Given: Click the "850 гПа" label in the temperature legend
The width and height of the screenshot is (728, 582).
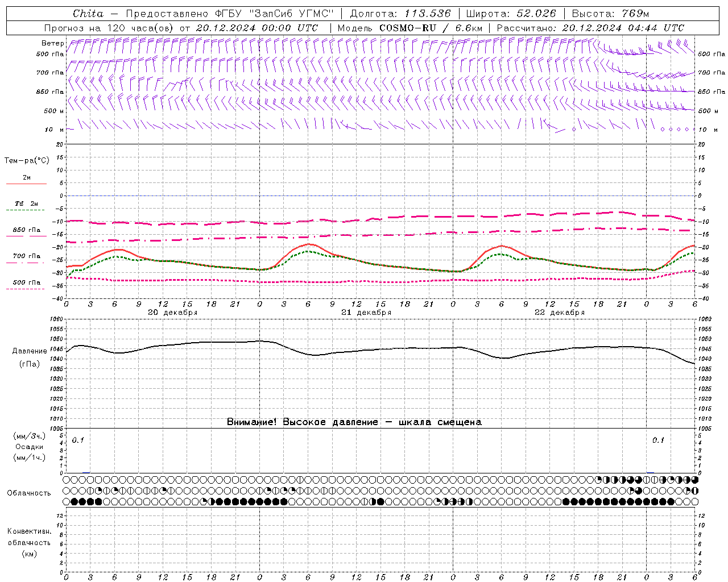Looking at the screenshot, I should (x=27, y=230).
